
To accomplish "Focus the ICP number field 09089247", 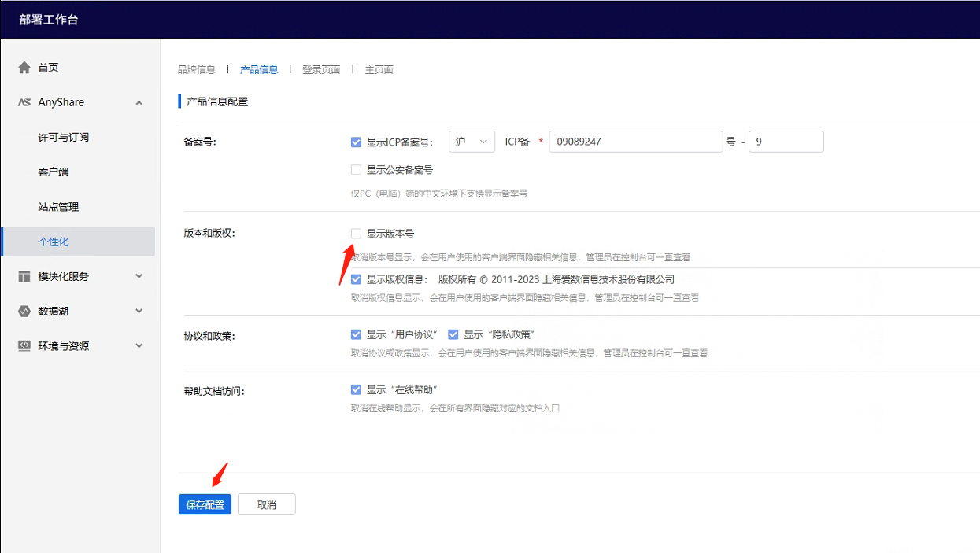I will point(636,142).
